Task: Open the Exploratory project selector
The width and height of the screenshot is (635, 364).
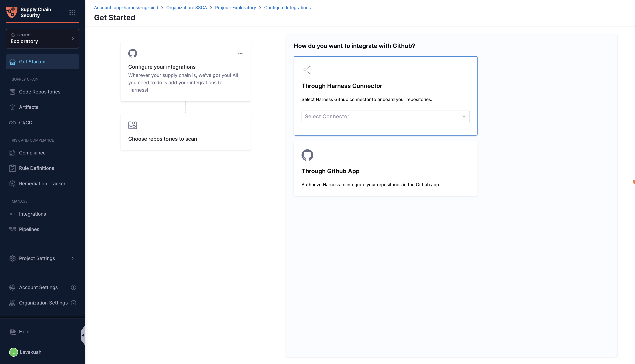Action: coord(42,39)
